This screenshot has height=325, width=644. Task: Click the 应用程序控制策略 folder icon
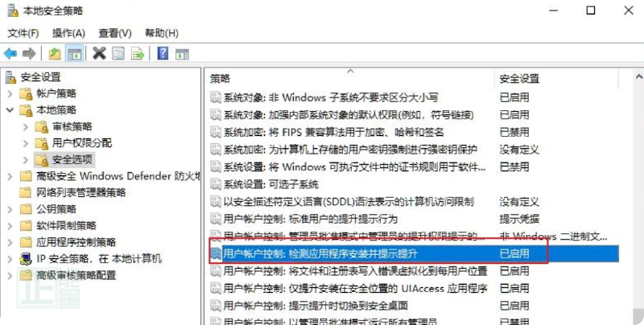(x=26, y=241)
